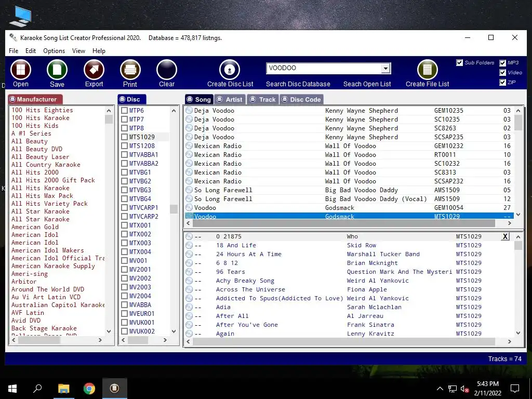The height and width of the screenshot is (399, 532).
Task: Click the Create File List icon
Action: pos(427,70)
